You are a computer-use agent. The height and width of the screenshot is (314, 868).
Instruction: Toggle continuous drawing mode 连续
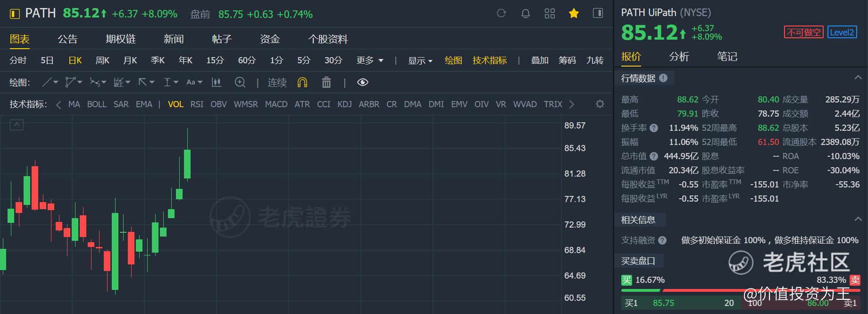coord(277,82)
